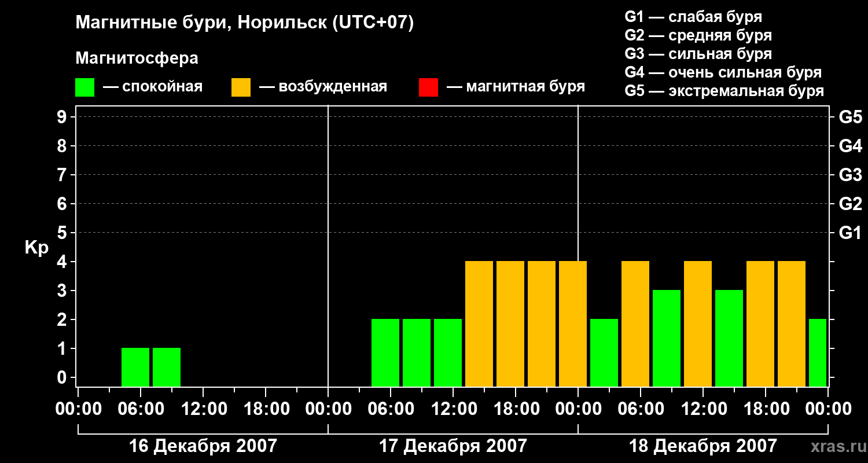Click the yellow 21:00 bar on 17 December
Screen dimensions: 868x463
pyautogui.click(x=542, y=324)
